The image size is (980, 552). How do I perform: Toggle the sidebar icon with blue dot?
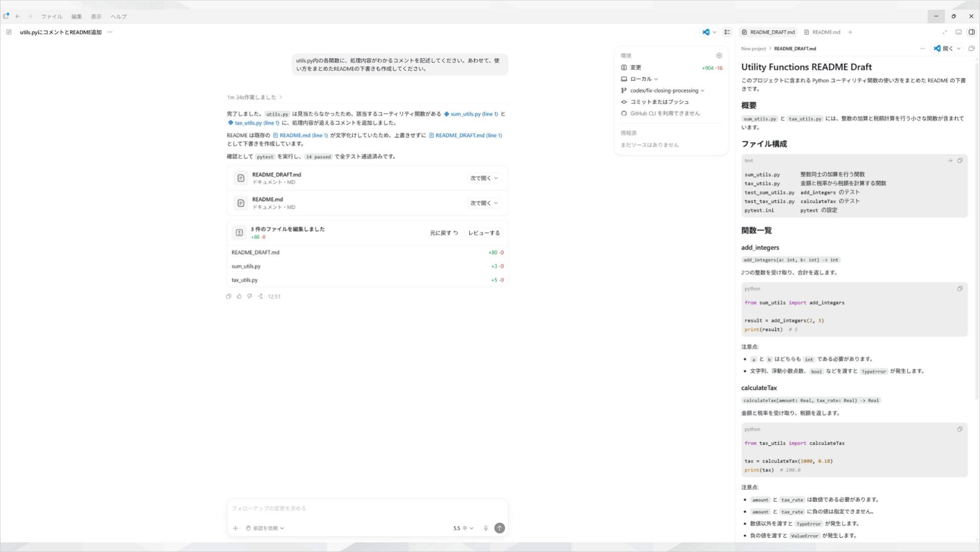(x=6, y=16)
